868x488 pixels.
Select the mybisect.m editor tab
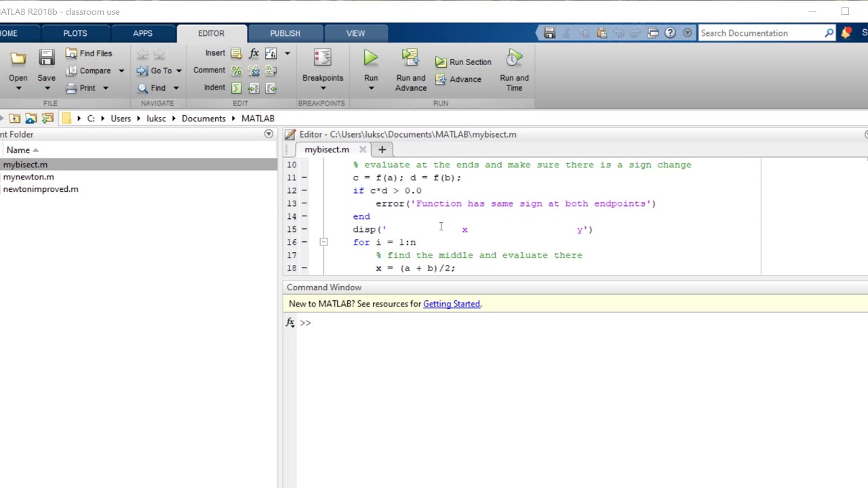[327, 150]
